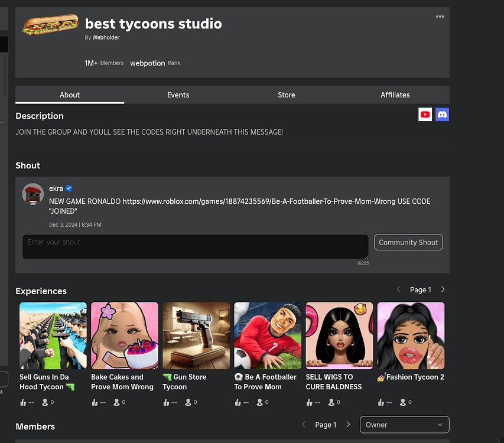Open Be A Footballer To Prove Mom title

pos(265,382)
